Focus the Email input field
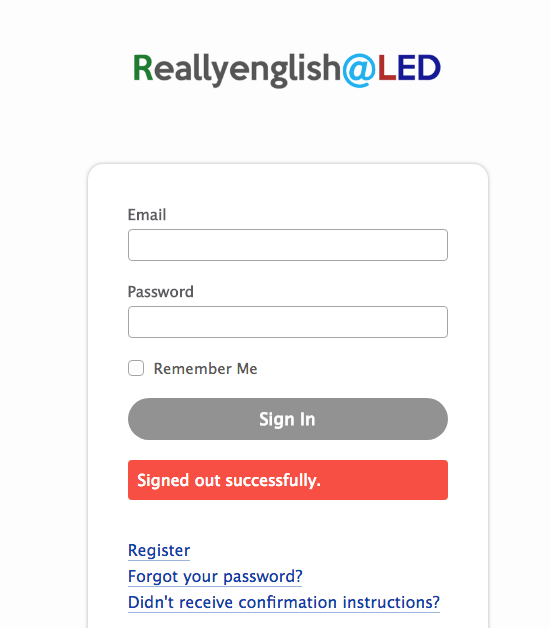The width and height of the screenshot is (550, 628). click(x=288, y=245)
